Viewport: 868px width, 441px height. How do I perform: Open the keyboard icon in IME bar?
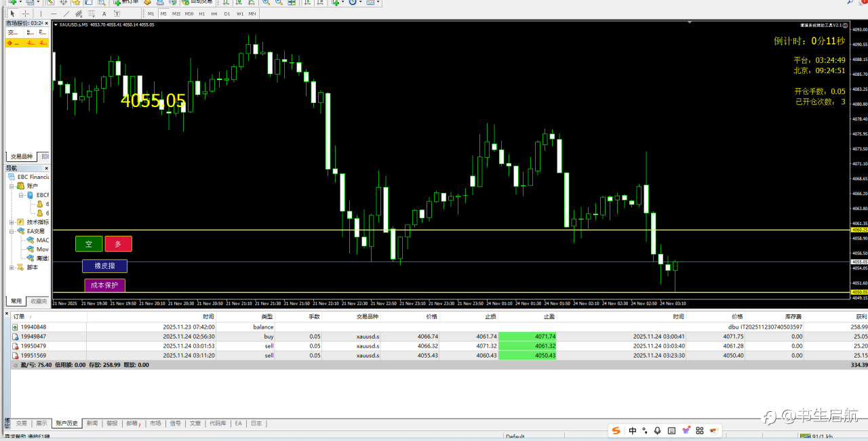[x=671, y=430]
